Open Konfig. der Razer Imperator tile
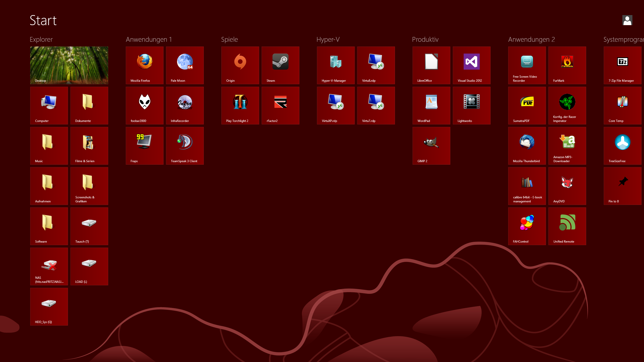This screenshot has height=362, width=644. click(x=567, y=106)
